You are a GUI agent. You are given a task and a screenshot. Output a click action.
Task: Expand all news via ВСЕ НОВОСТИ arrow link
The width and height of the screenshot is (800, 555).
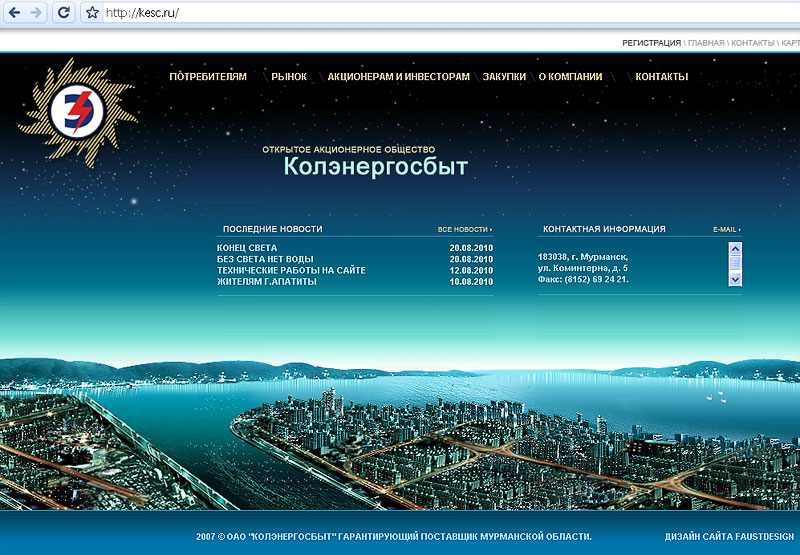(465, 230)
